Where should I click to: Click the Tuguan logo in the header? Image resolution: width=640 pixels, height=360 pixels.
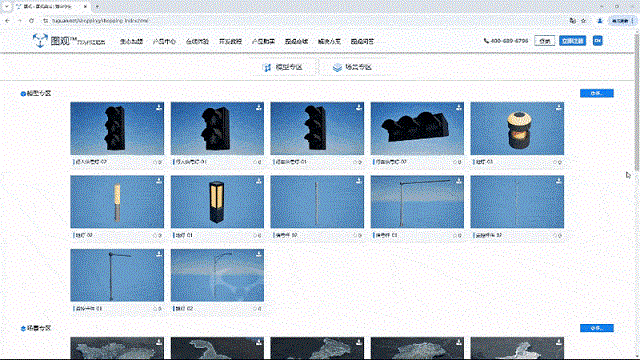[69, 41]
